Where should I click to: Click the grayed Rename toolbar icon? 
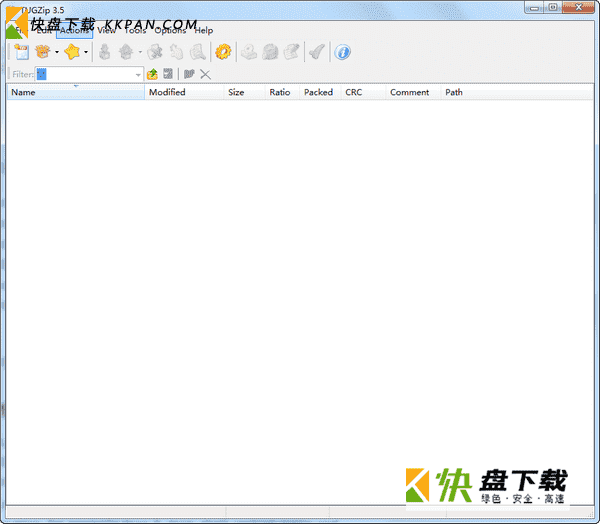pos(176,52)
